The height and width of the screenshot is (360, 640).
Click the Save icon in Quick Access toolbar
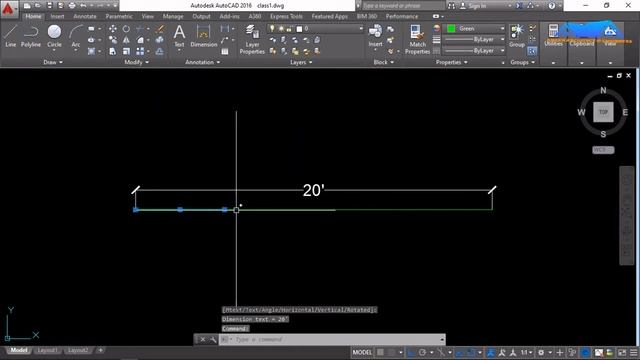click(x=49, y=6)
